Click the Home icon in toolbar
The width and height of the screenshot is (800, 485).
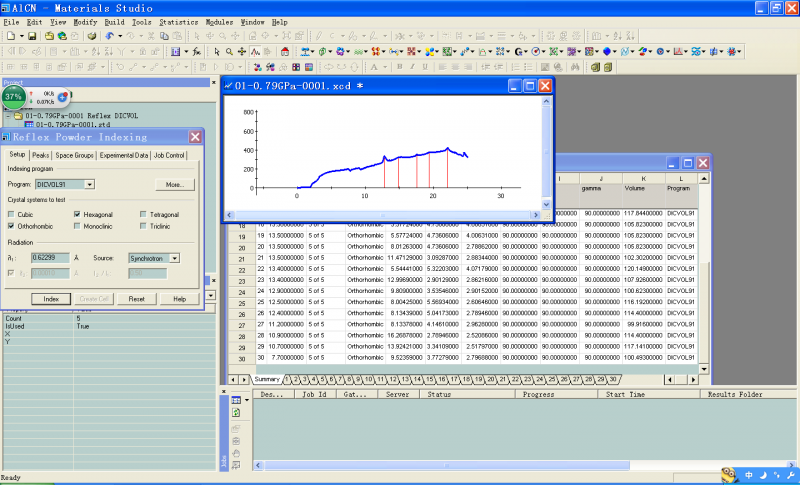[x=284, y=51]
